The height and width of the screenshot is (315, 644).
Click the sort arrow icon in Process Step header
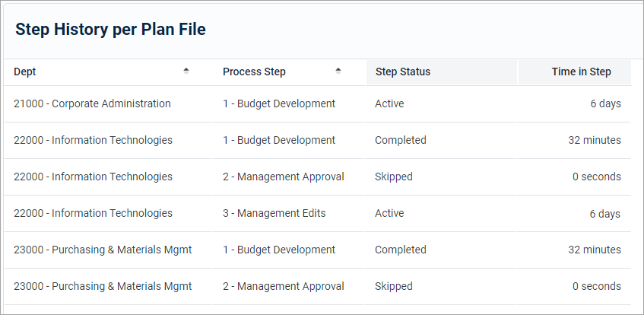pos(338,72)
